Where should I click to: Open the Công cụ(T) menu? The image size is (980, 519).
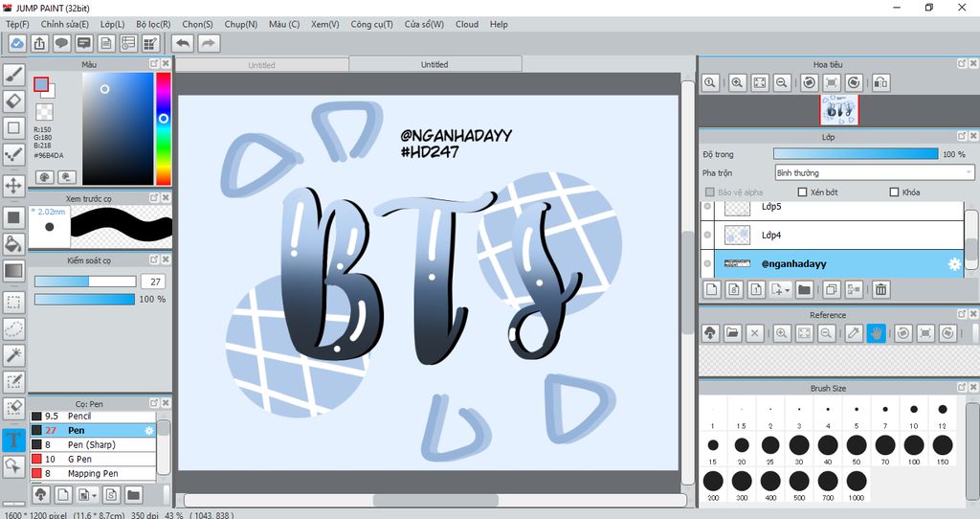[372, 24]
